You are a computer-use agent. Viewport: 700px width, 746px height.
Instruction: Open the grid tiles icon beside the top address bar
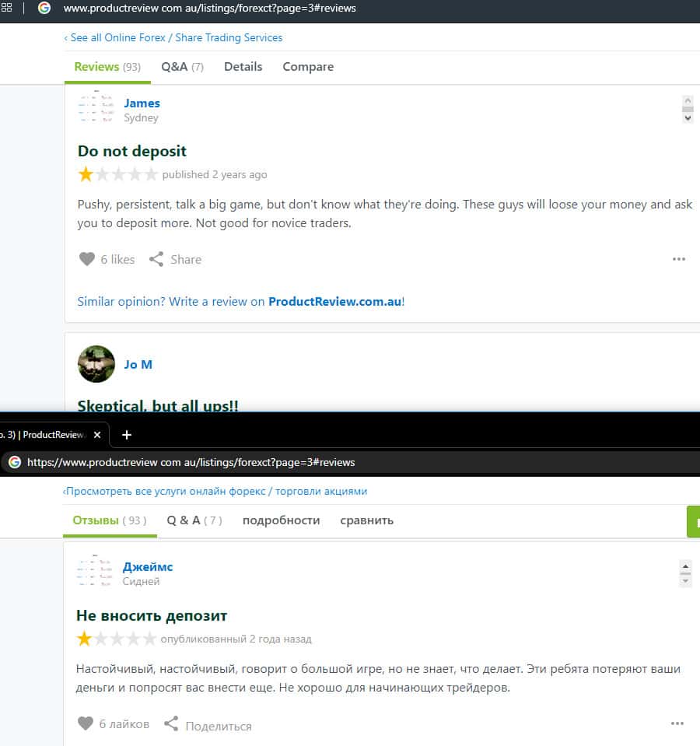tap(6, 8)
